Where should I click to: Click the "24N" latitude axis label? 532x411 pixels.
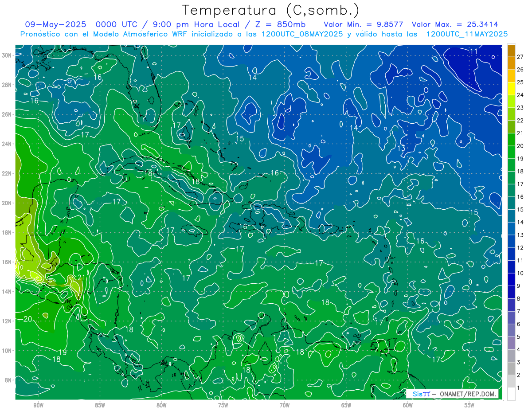click(x=6, y=144)
